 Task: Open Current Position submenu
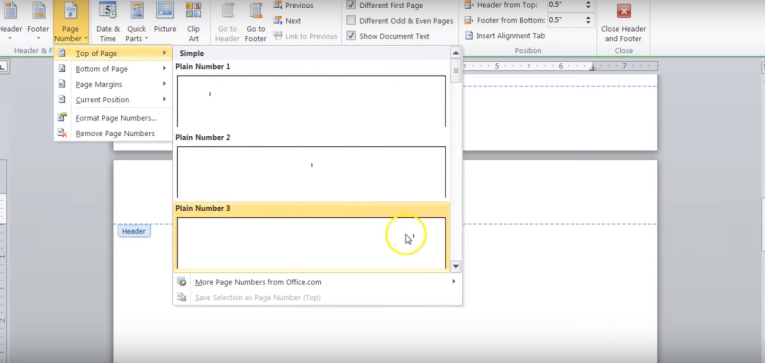[x=113, y=100]
